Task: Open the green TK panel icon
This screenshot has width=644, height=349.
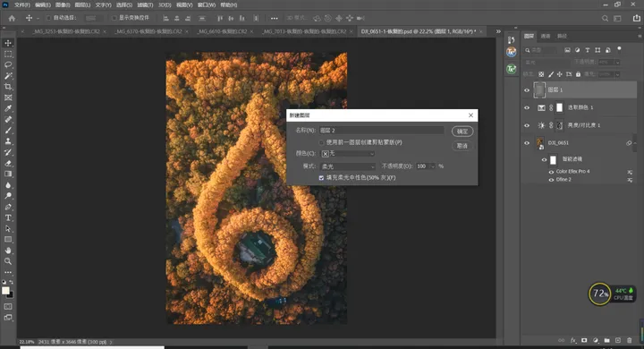Action: [x=512, y=69]
